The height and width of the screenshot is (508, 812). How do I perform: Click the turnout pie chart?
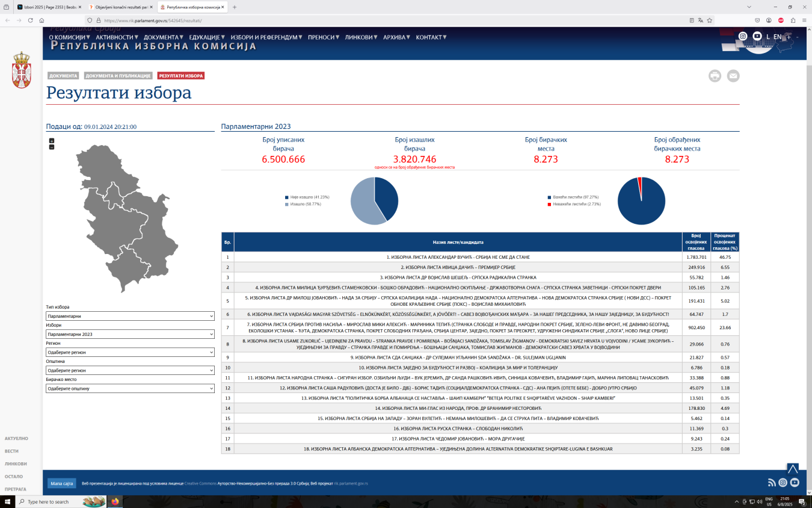(374, 201)
